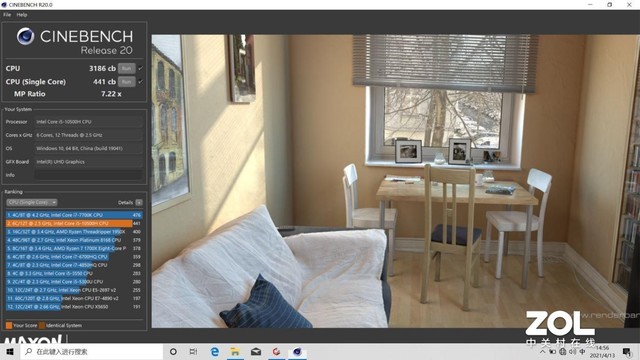Select ranking entry Intel Core i7-7700K CPU
The width and height of the screenshot is (640, 360).
(x=74, y=215)
